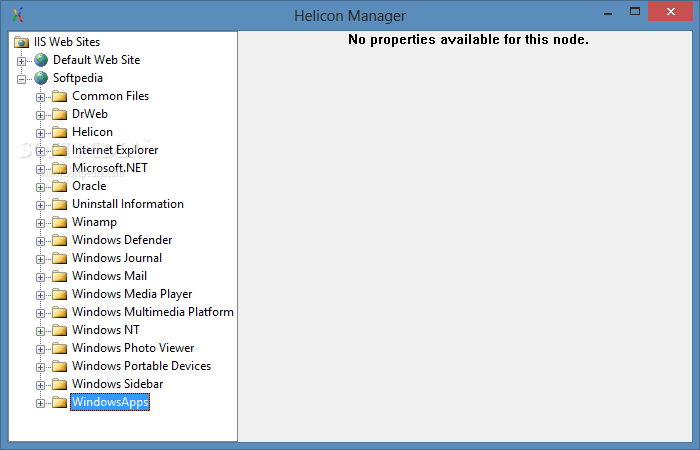Image resolution: width=700 pixels, height=450 pixels.
Task: Click the Windows Multimedia Platform folder icon
Action: coord(59,312)
